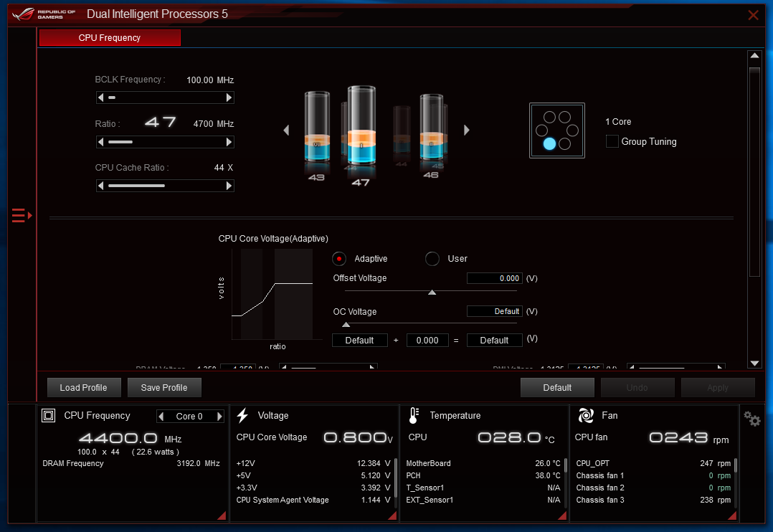The height and width of the screenshot is (532, 773).
Task: Open monitor settings gear icon
Action: tap(752, 419)
